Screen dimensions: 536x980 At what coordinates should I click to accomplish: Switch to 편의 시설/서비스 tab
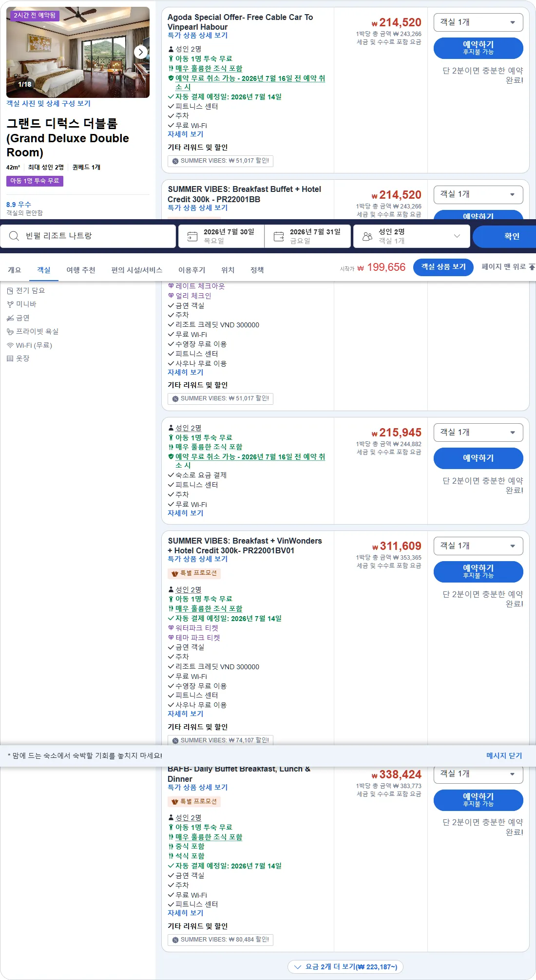coord(137,270)
